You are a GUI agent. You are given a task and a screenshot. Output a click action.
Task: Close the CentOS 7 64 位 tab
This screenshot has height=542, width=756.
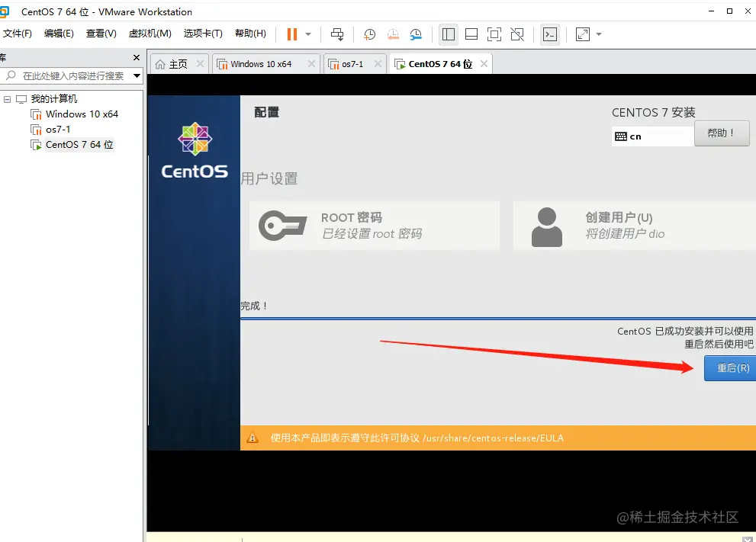pos(484,63)
